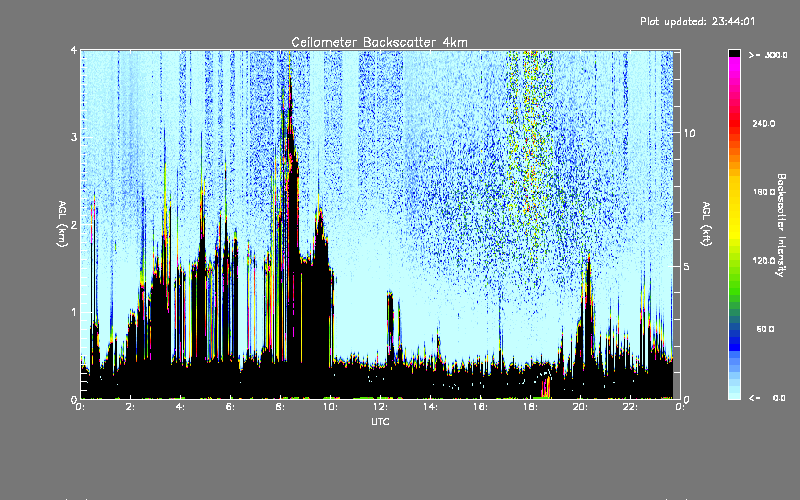
Task: Click the '12:' tick on the time axis
Action: (380, 407)
